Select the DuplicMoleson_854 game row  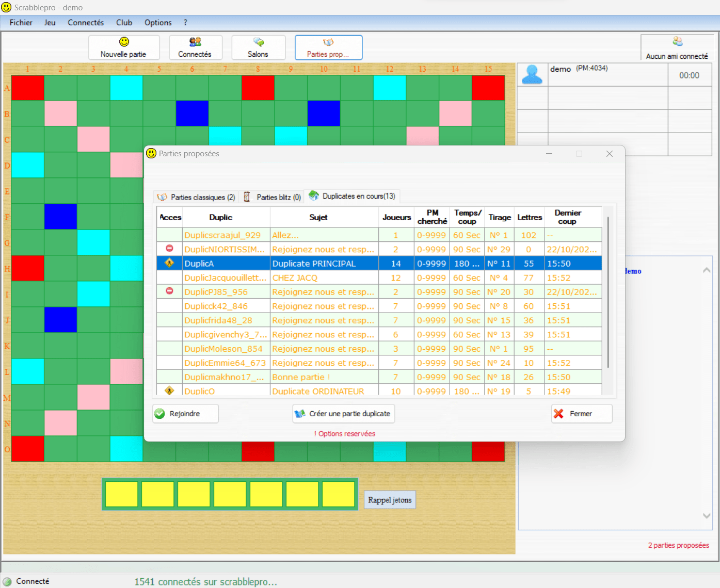(379, 349)
